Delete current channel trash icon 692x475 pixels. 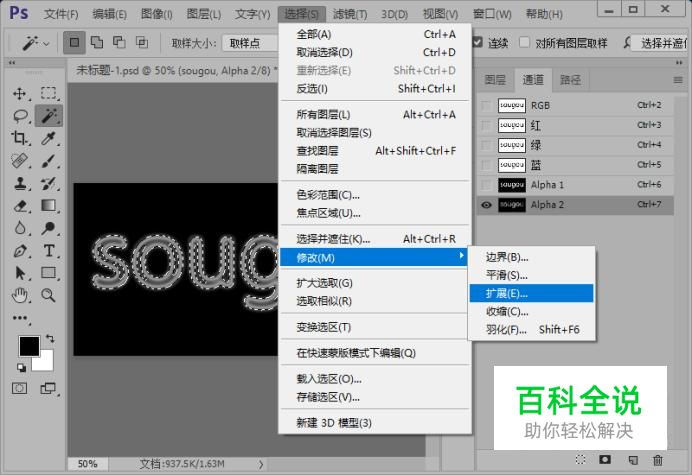pos(658,460)
